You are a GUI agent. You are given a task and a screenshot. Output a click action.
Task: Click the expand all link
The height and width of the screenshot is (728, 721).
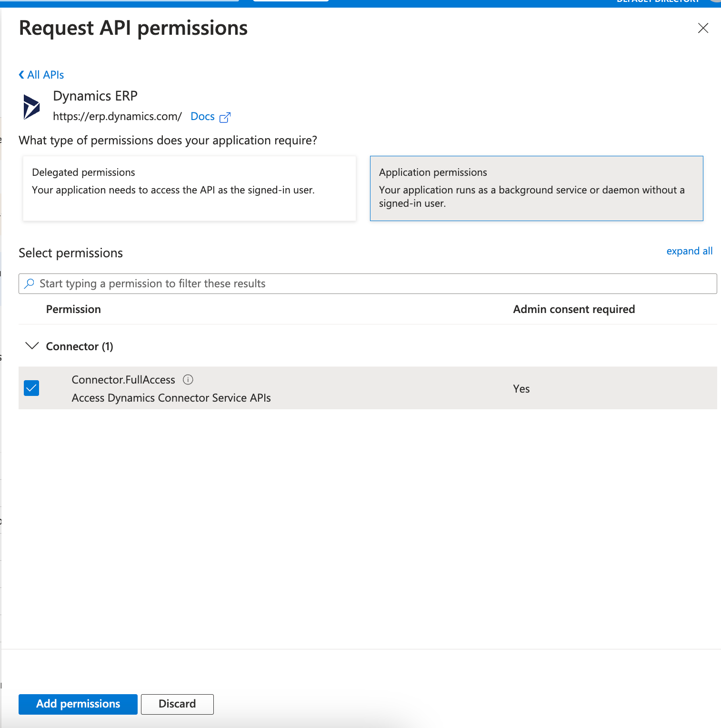point(689,251)
